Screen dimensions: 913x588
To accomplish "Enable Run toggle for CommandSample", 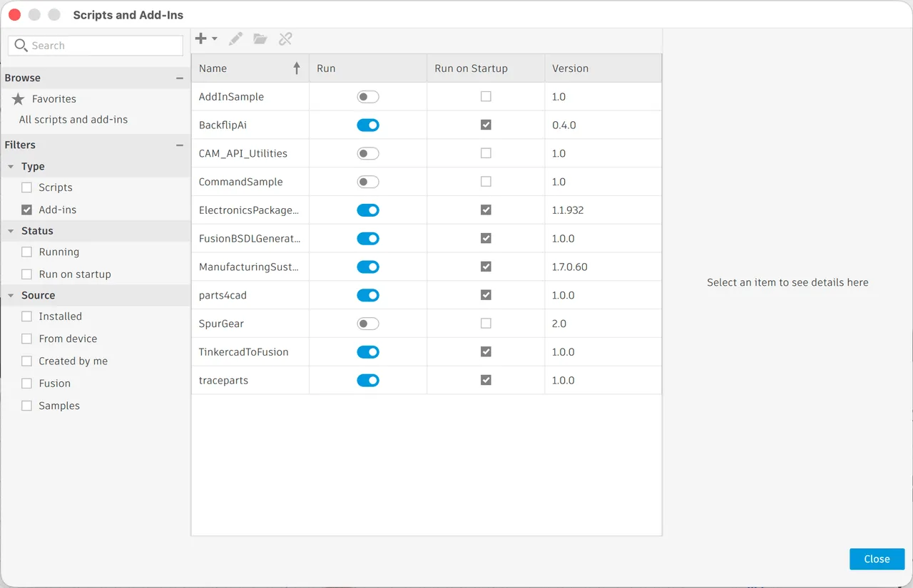I will tap(368, 182).
